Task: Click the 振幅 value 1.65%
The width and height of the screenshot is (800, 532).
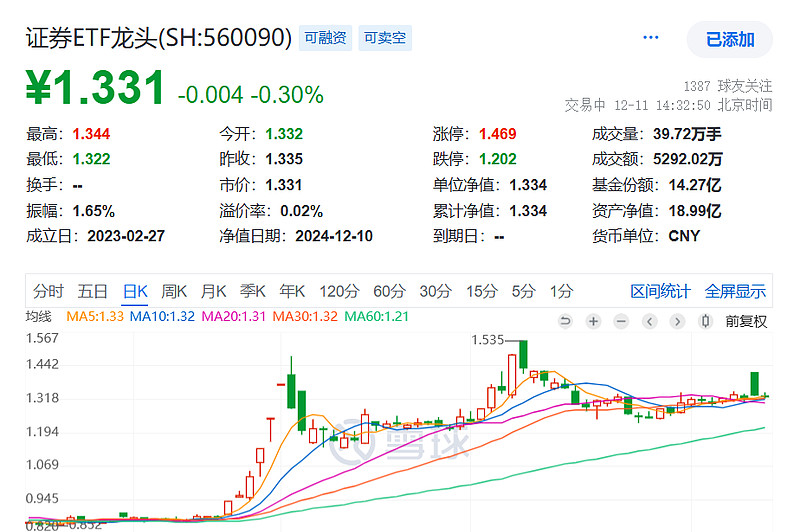Action: (x=93, y=211)
